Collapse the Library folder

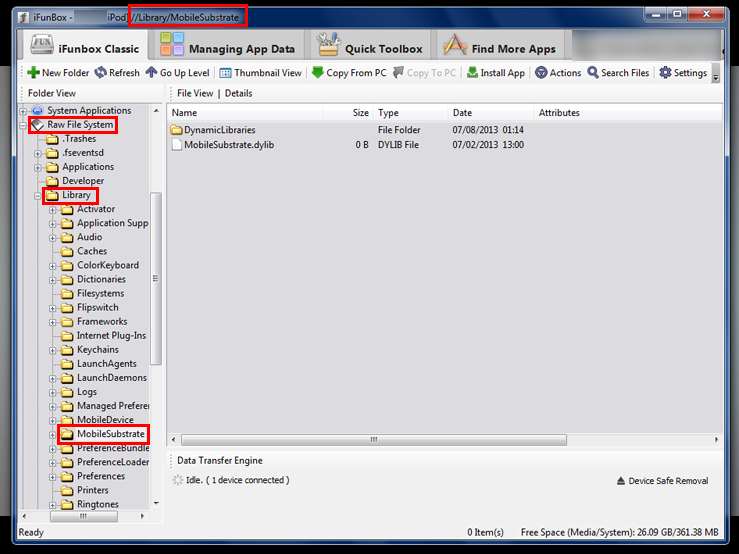38,196
